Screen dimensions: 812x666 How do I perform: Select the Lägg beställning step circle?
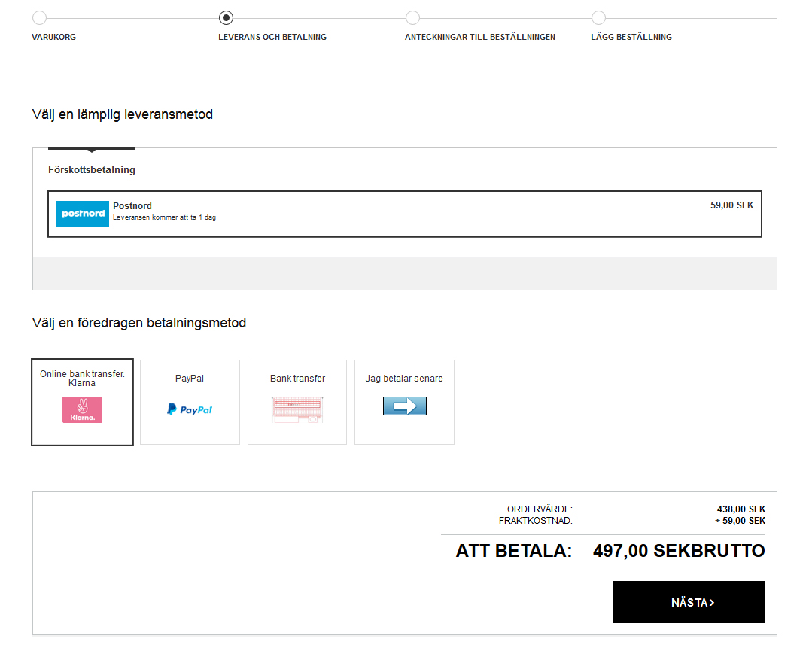click(598, 18)
